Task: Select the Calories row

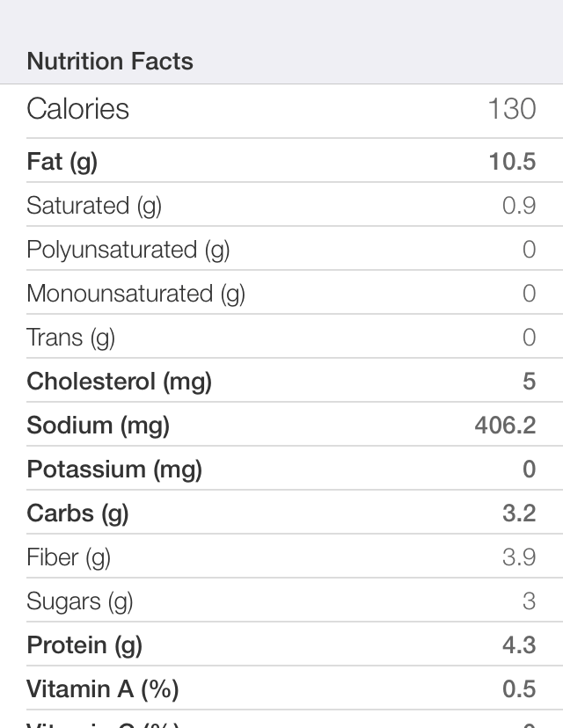Action: [x=281, y=111]
